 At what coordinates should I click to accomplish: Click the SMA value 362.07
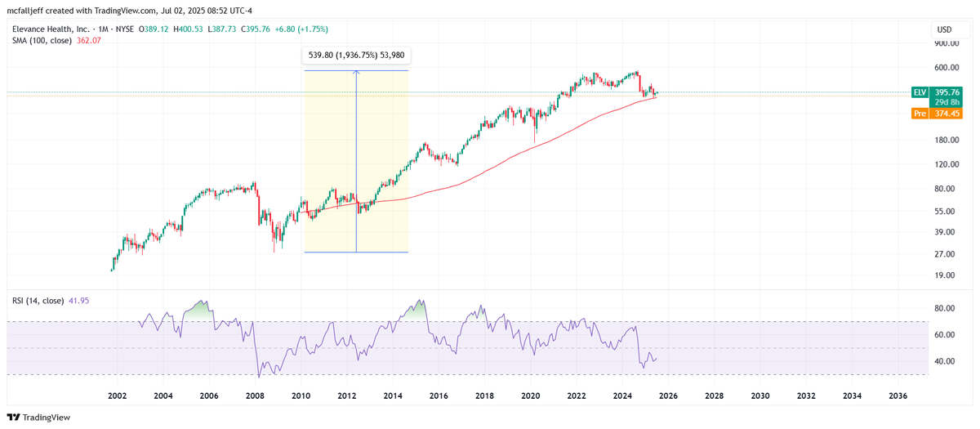coord(90,40)
